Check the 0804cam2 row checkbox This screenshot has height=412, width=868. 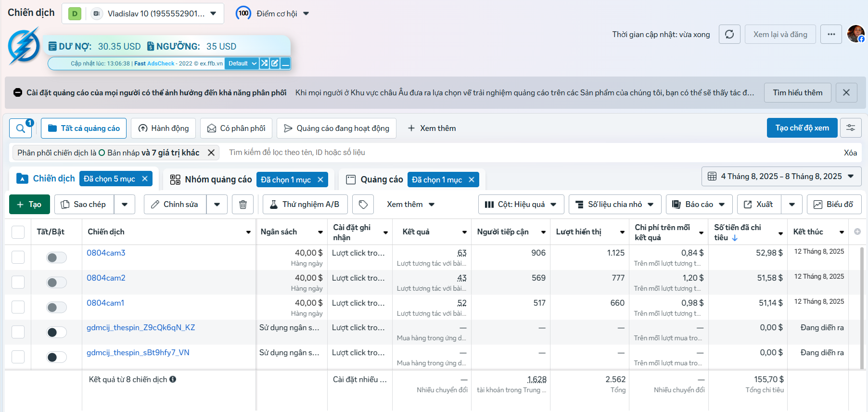tap(18, 282)
